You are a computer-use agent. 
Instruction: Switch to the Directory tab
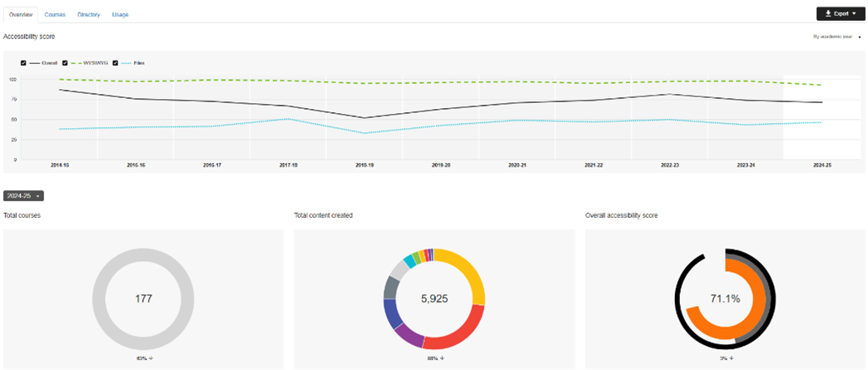pyautogui.click(x=88, y=14)
